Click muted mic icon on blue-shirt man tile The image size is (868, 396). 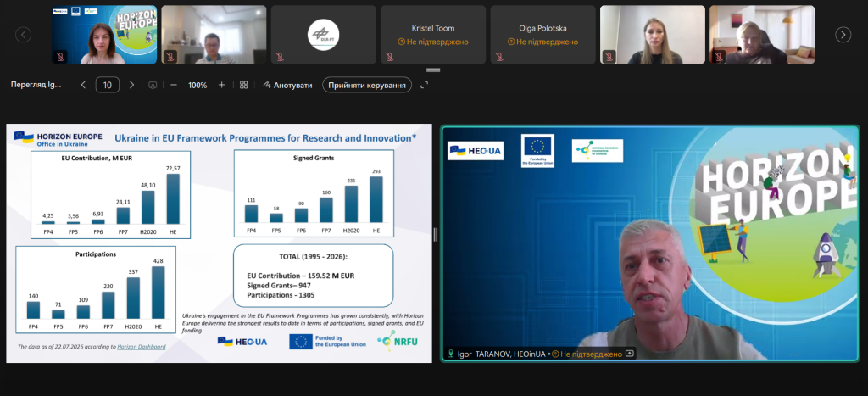[170, 57]
